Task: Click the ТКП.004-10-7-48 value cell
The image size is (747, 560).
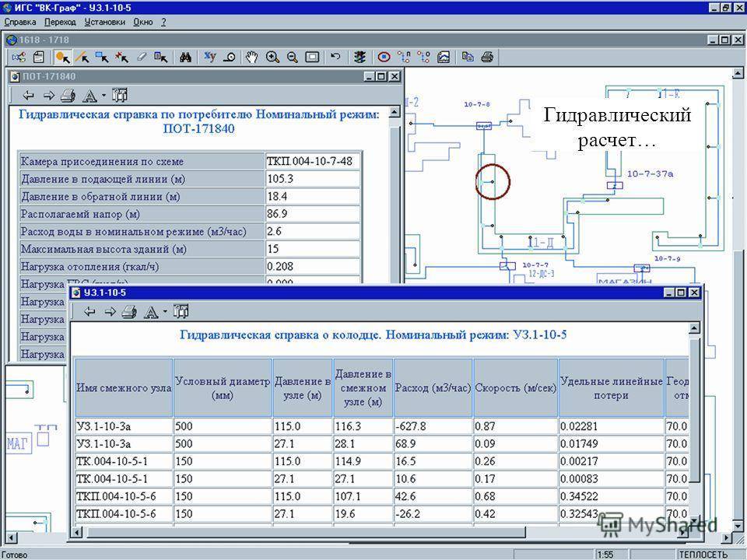Action: click(313, 162)
